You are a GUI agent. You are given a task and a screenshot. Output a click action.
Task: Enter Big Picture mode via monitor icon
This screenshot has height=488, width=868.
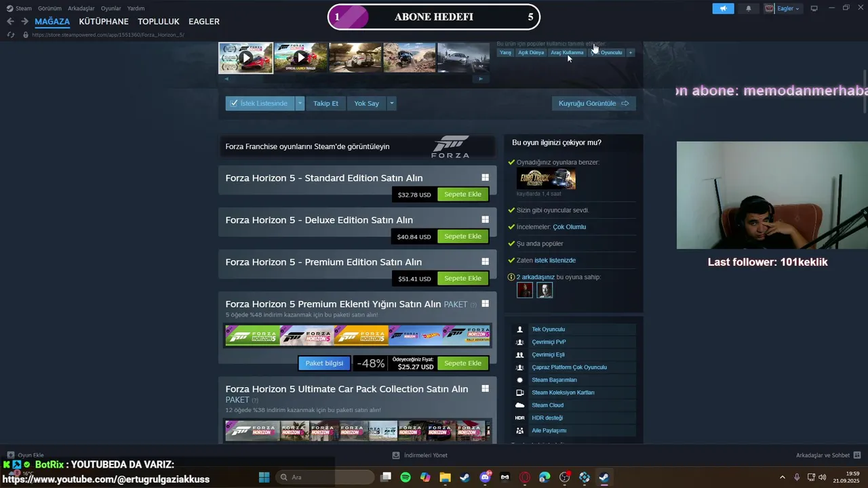coord(814,8)
